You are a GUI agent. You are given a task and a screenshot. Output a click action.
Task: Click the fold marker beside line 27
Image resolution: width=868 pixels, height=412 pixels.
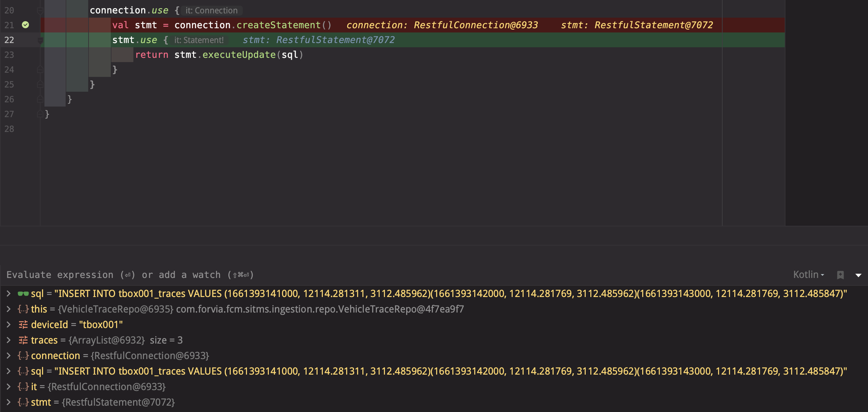tap(40, 114)
